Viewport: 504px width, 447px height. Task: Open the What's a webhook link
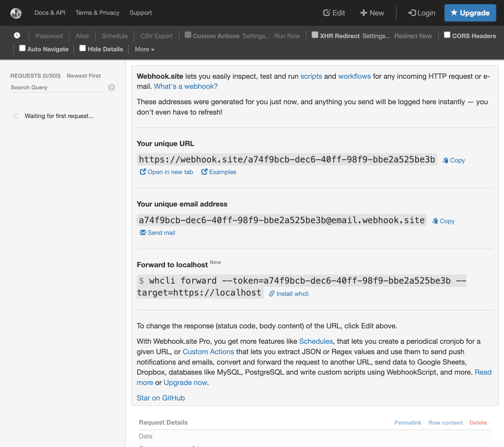click(x=186, y=86)
